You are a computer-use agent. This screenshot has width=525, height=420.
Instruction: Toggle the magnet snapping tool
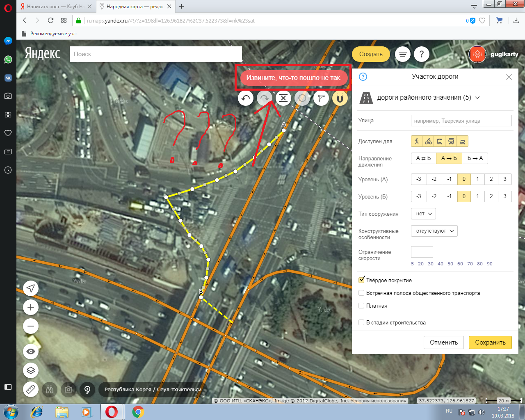(x=340, y=98)
